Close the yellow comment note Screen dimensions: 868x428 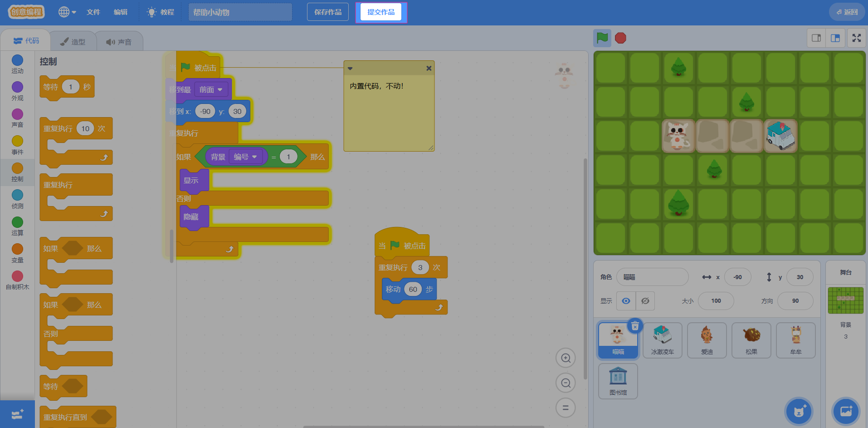click(x=429, y=68)
